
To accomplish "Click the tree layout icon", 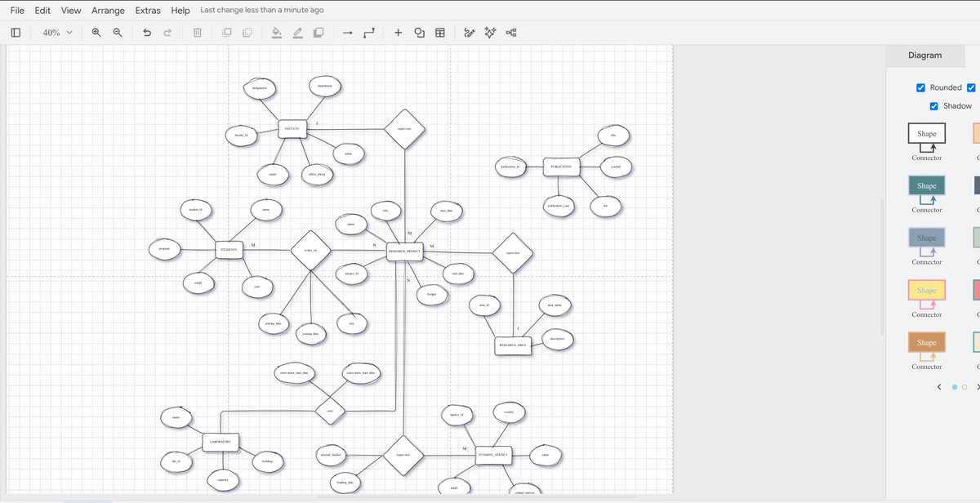I will [x=511, y=33].
